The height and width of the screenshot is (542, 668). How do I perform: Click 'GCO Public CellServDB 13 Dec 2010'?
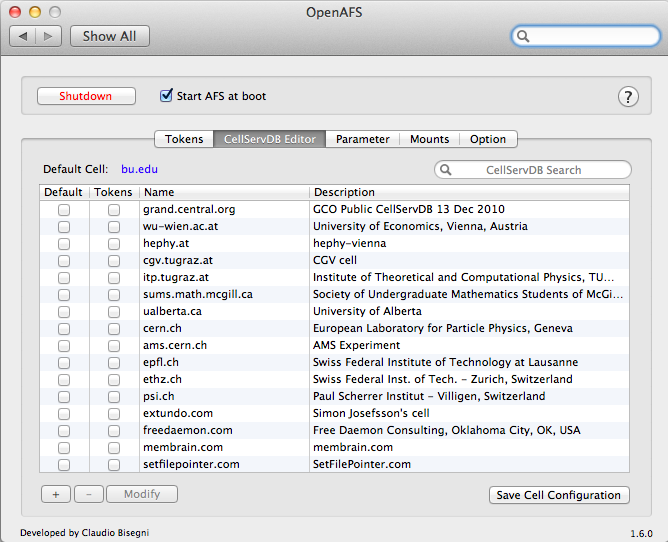click(x=409, y=209)
